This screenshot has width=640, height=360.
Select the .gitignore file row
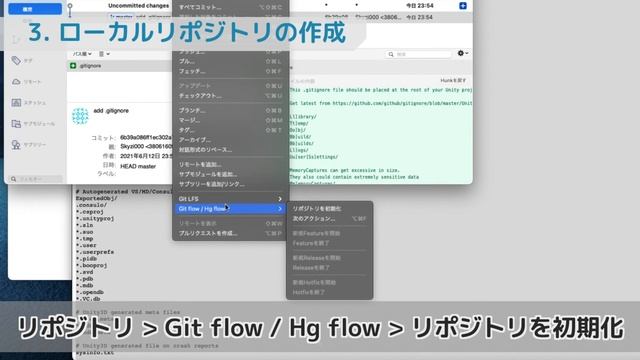120,66
